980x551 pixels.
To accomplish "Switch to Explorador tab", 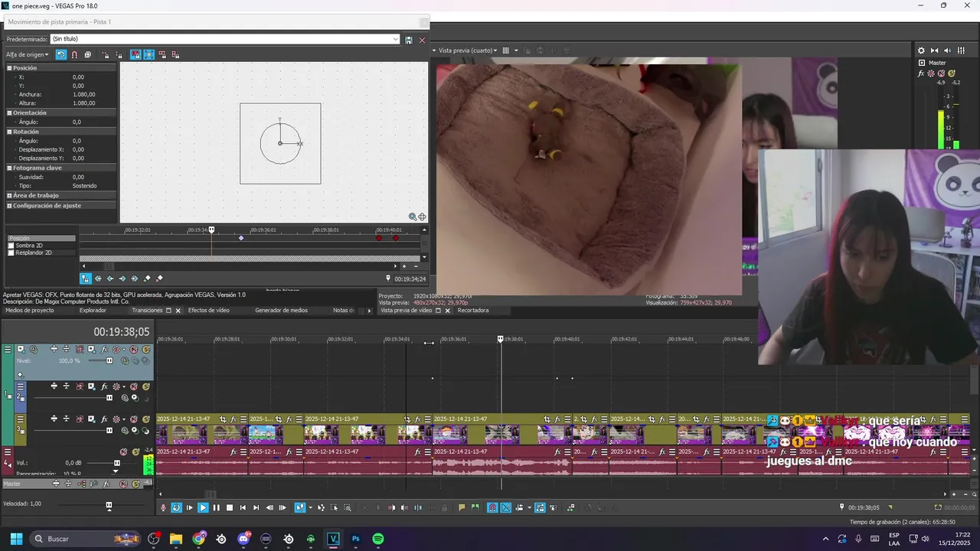I will pos(93,311).
